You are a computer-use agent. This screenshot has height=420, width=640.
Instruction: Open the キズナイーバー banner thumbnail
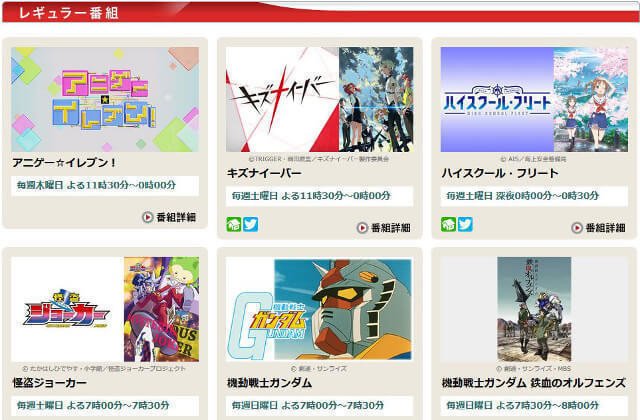[320, 99]
